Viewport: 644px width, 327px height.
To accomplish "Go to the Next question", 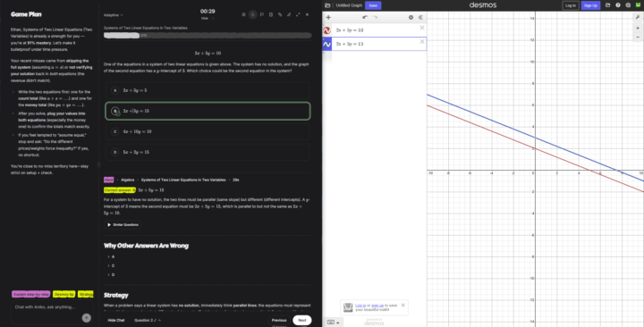I will pyautogui.click(x=302, y=321).
